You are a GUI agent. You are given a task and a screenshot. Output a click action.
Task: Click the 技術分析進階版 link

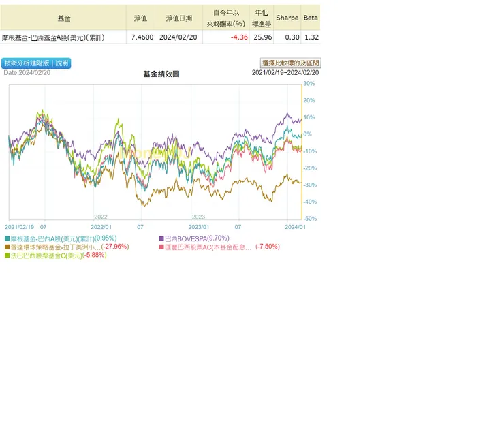point(27,63)
